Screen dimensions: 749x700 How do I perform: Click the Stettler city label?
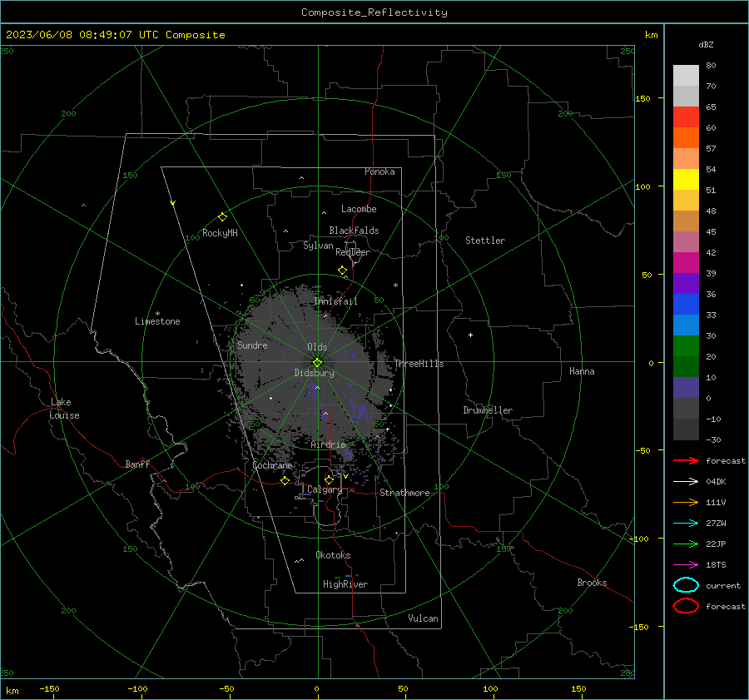485,241
